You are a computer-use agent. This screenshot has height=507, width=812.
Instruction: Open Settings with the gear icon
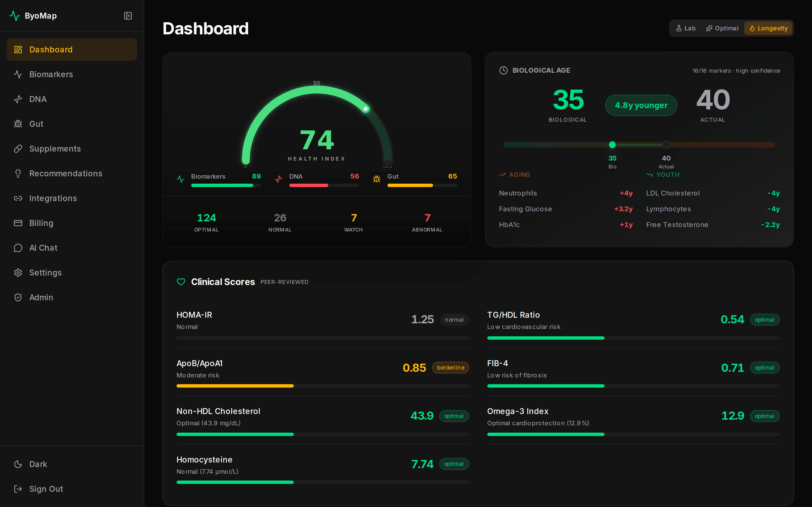click(x=18, y=272)
